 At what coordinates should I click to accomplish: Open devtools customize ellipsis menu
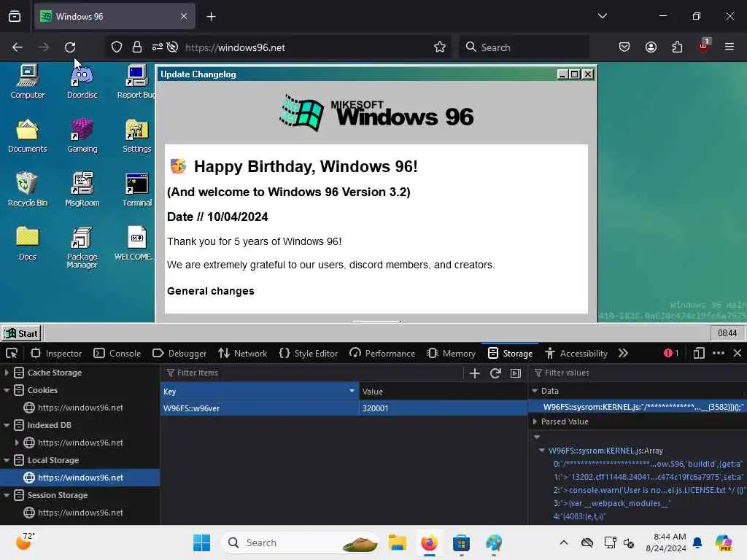click(x=719, y=354)
